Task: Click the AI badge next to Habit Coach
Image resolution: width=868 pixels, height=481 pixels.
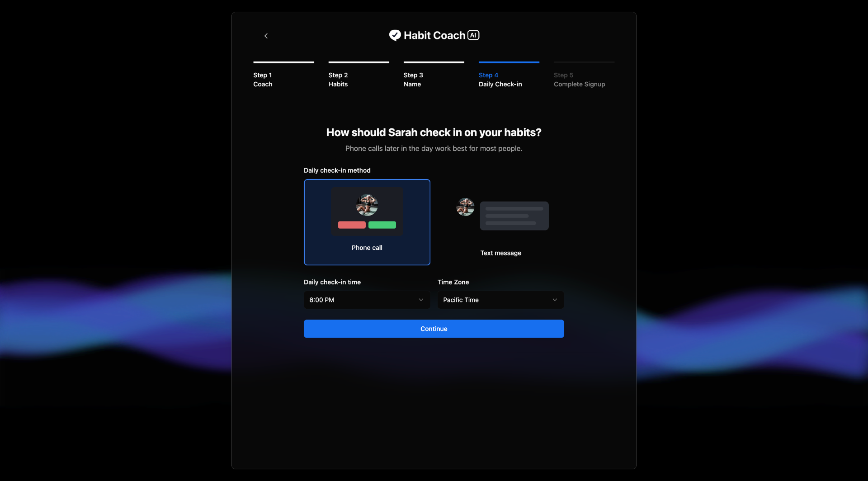Action: (x=473, y=35)
